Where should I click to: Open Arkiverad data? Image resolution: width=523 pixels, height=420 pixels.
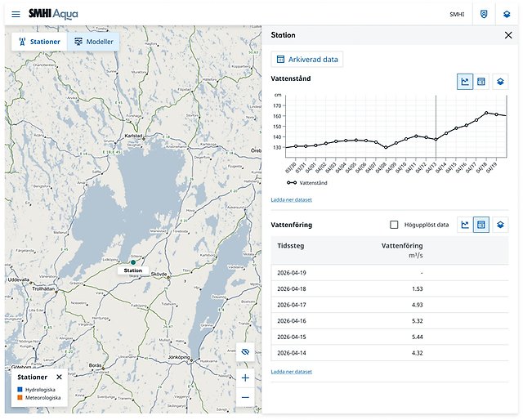[x=307, y=60]
